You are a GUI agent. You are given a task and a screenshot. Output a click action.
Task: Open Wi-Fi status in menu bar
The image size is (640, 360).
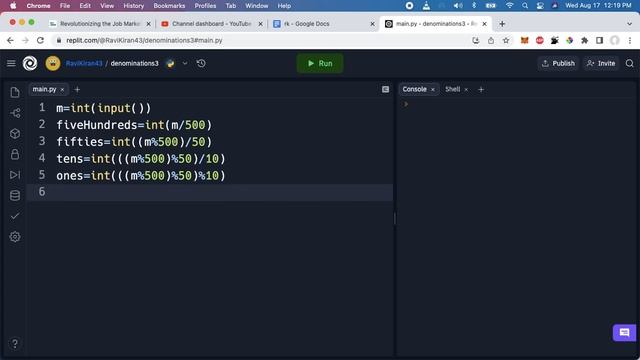(509, 6)
